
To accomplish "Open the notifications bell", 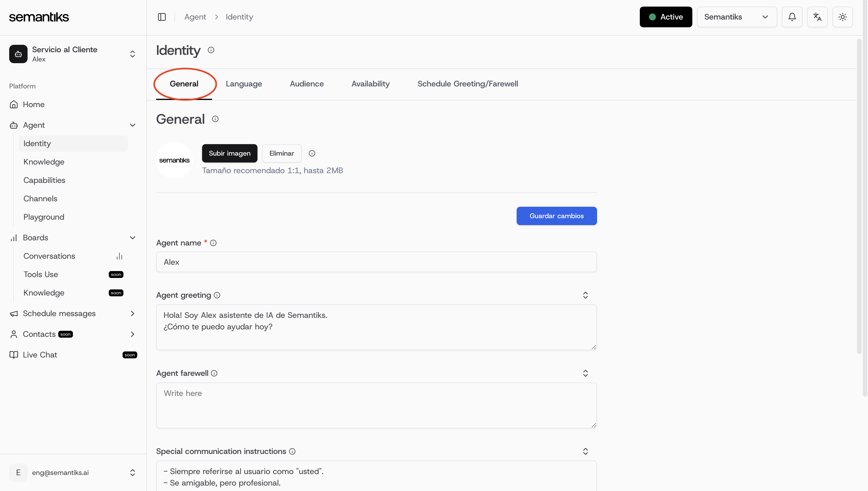I will tap(792, 17).
